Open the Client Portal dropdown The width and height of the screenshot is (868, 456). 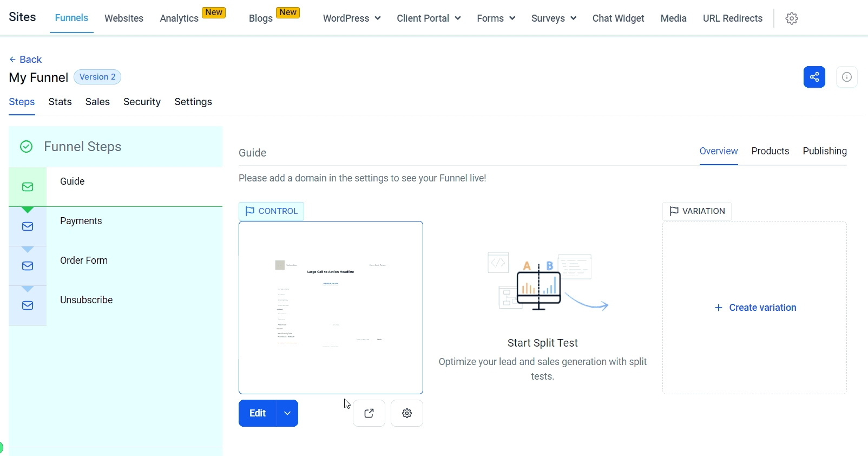[429, 18]
